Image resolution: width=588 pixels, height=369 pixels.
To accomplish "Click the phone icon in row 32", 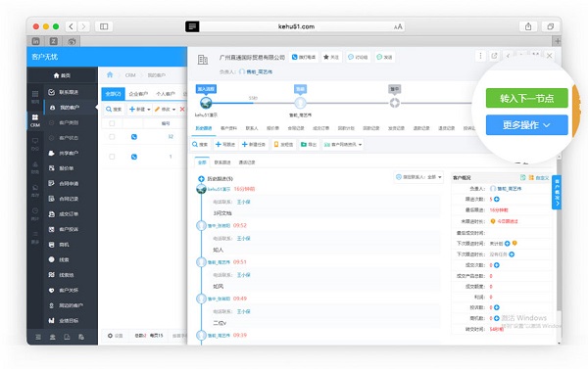I will [x=134, y=137].
